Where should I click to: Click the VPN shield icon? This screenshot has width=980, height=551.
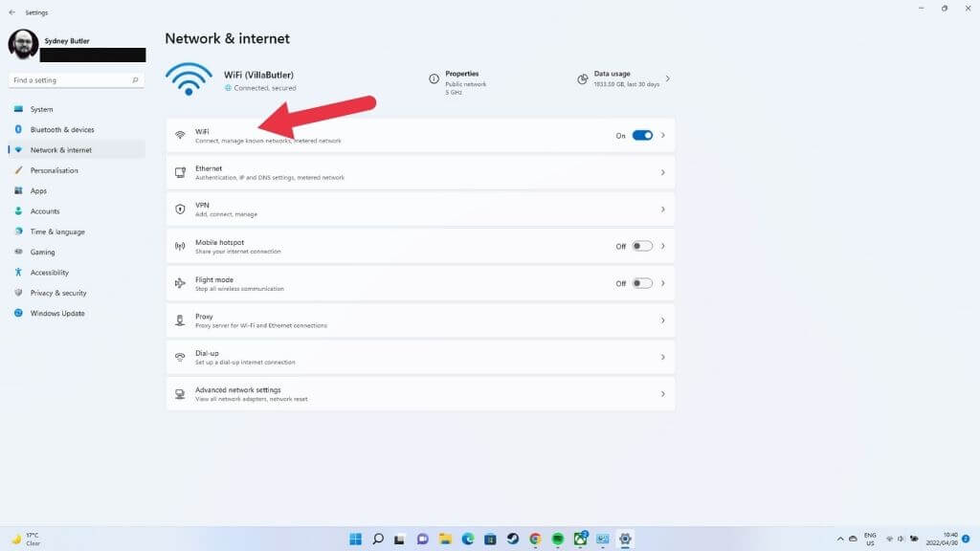pos(180,209)
